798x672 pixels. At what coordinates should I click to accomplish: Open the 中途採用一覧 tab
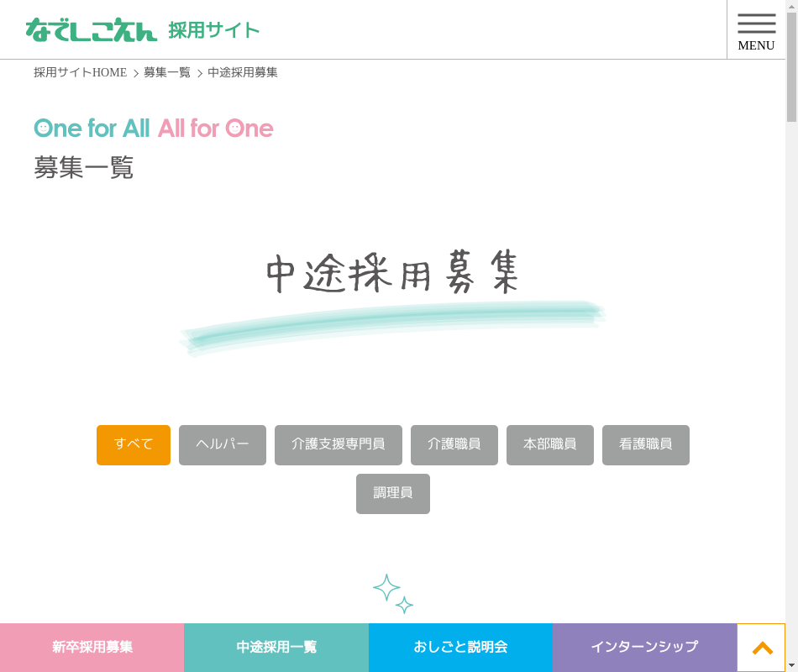[276, 648]
